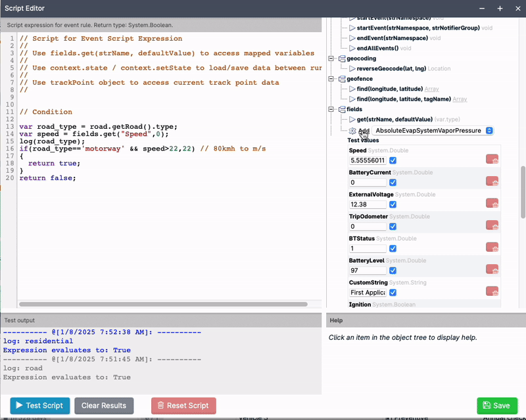Select startEvent(strNamespace, strNotifierGroup) tree item

(418, 28)
